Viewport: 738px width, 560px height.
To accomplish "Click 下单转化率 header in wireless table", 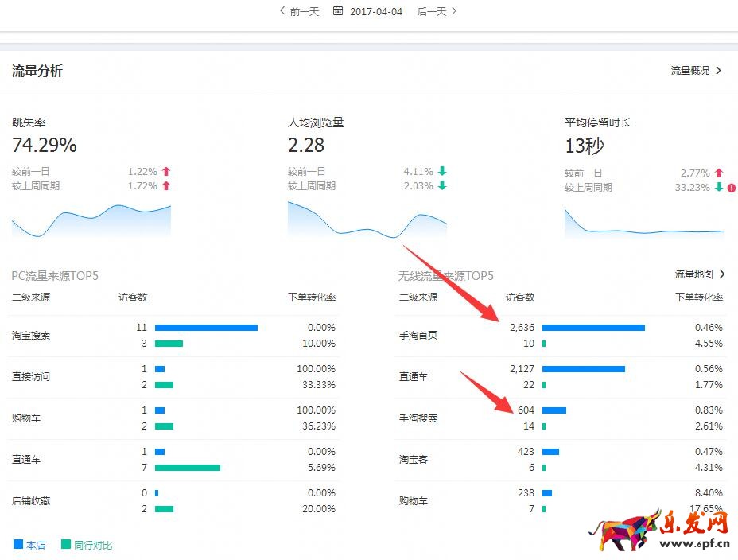I will [699, 297].
